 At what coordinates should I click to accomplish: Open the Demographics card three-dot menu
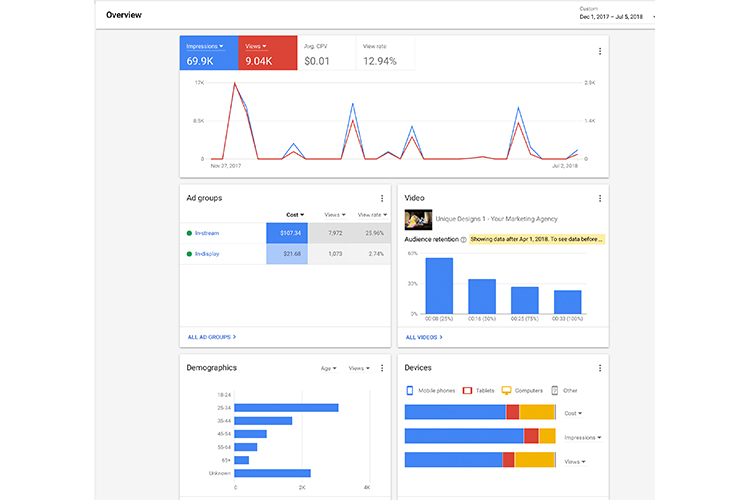coord(382,368)
